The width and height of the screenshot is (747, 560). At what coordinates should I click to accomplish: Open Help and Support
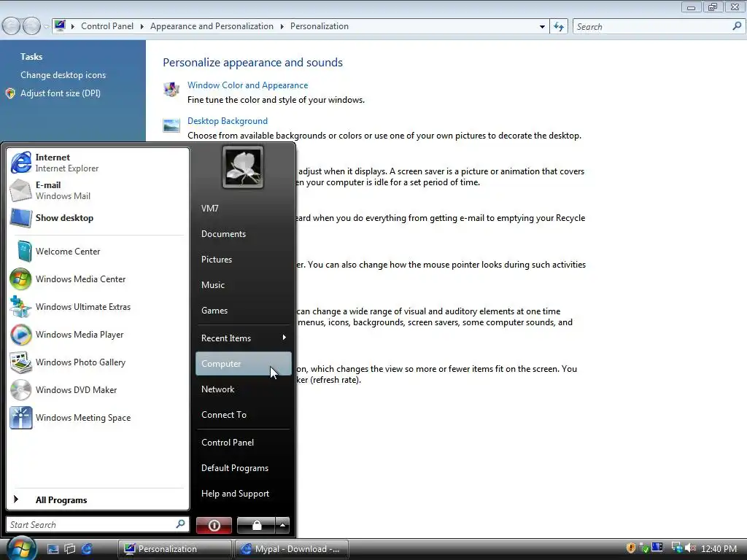(243, 494)
